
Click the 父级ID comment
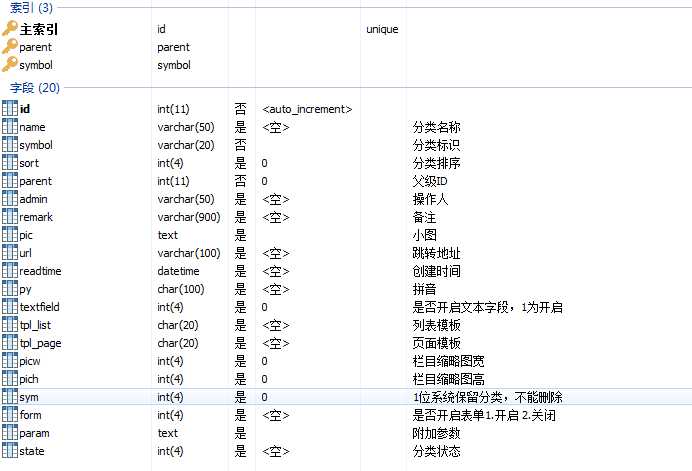point(430,181)
